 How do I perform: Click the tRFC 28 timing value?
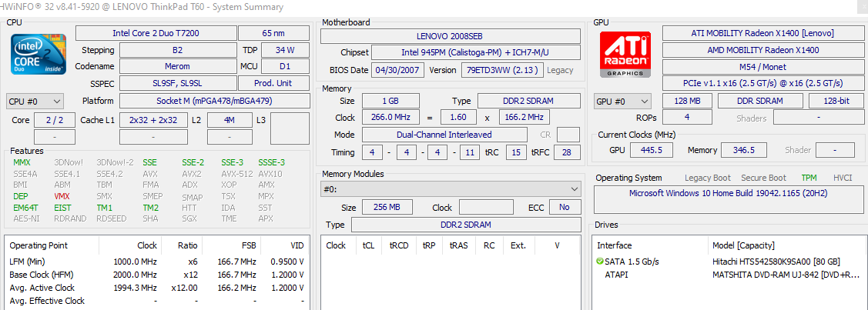566,152
